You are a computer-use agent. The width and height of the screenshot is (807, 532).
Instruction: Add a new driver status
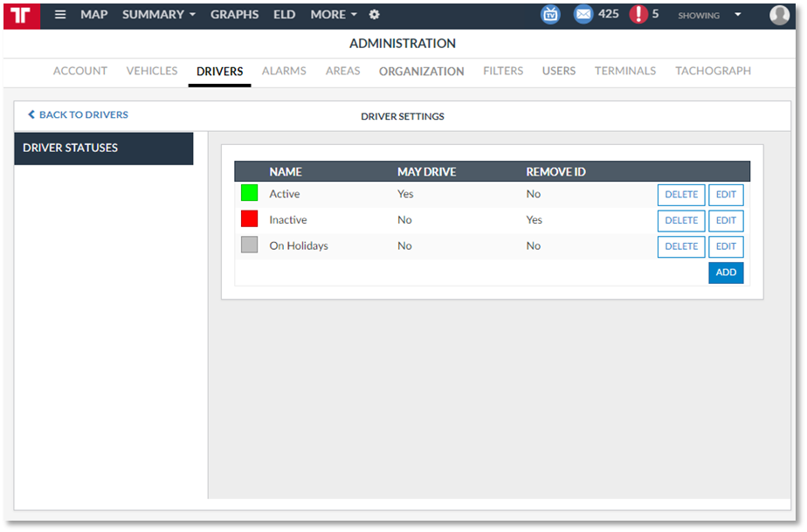(726, 273)
